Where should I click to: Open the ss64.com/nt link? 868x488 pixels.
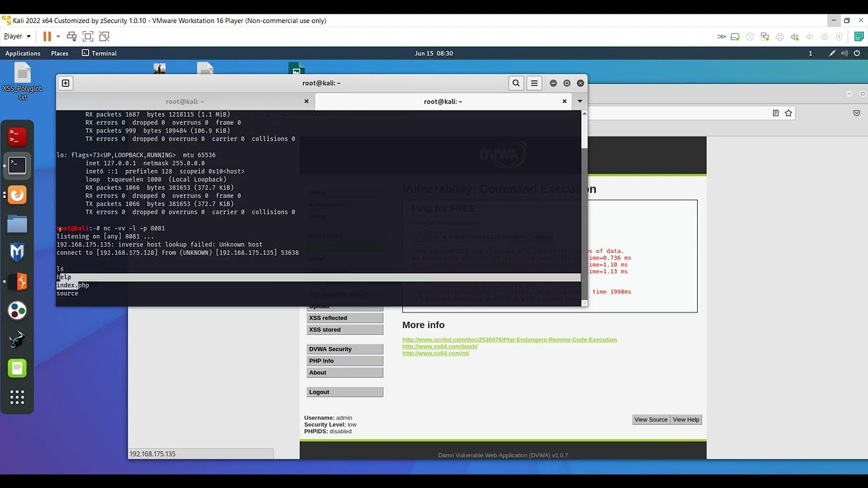435,353
